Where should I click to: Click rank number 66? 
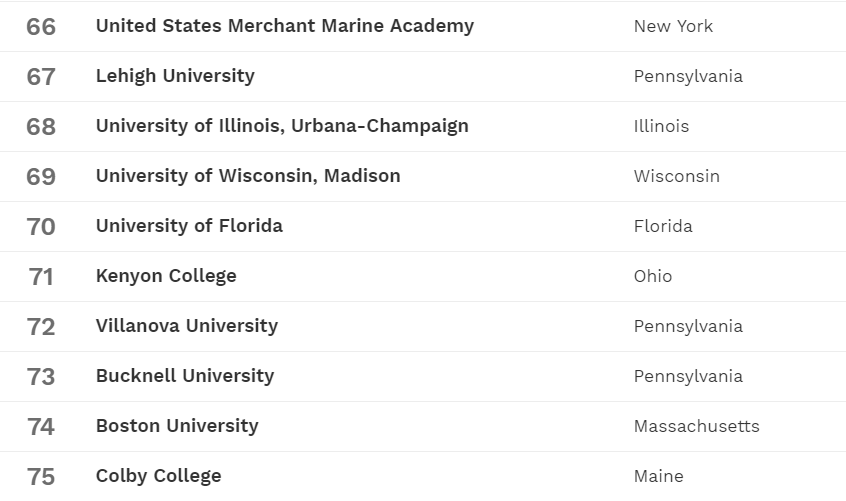[x=41, y=27]
